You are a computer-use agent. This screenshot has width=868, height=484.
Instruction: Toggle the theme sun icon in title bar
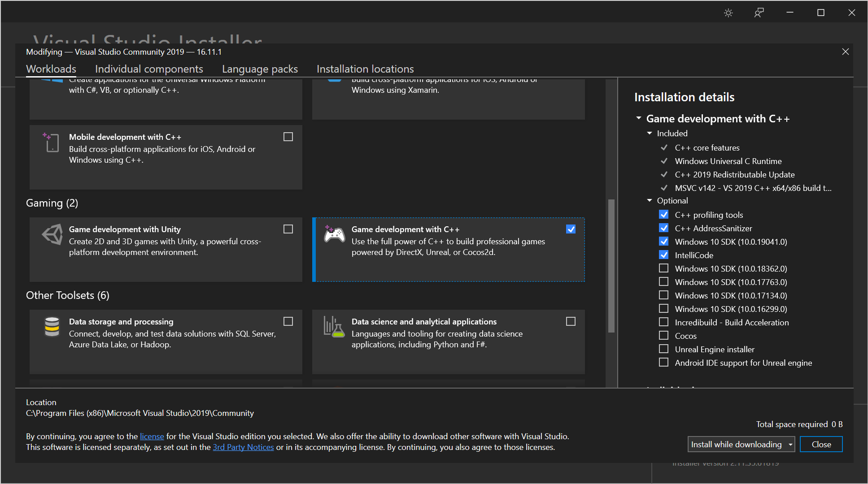728,13
